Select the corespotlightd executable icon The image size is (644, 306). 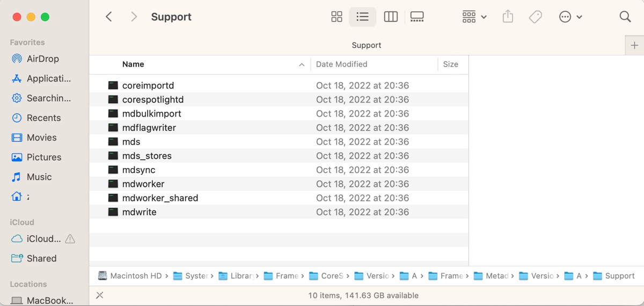coord(113,99)
